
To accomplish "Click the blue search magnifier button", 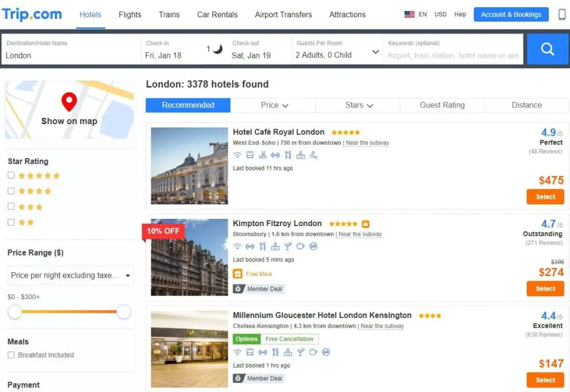I will (547, 49).
